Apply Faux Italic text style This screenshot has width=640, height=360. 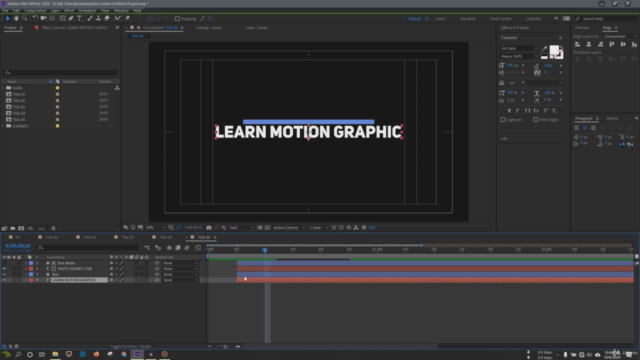[x=518, y=111]
